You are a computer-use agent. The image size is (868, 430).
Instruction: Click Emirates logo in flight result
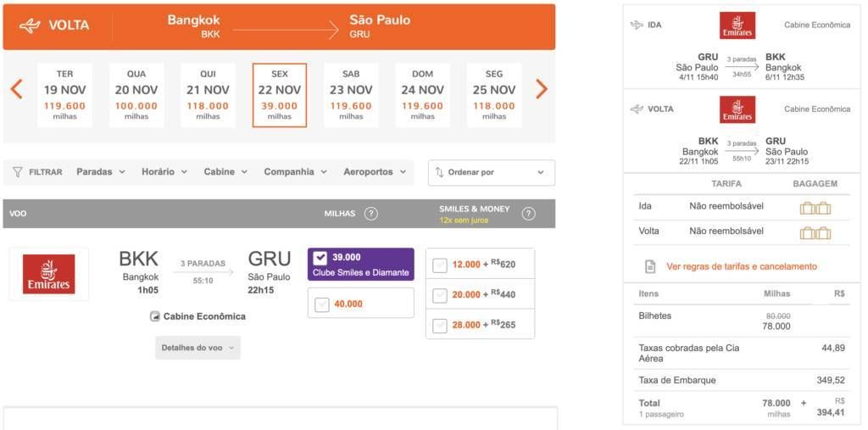tap(48, 274)
